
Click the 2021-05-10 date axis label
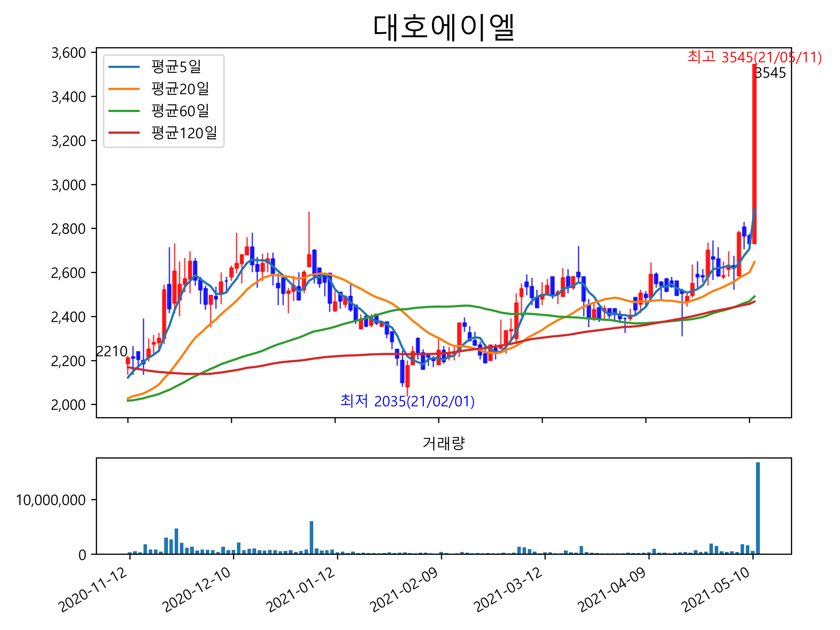pos(716,590)
